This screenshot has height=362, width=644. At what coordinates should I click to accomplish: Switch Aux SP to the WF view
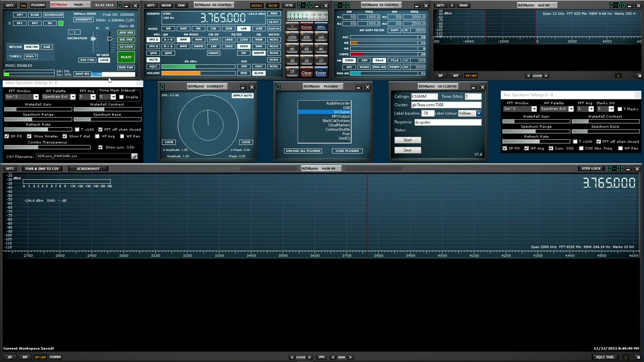(x=455, y=76)
